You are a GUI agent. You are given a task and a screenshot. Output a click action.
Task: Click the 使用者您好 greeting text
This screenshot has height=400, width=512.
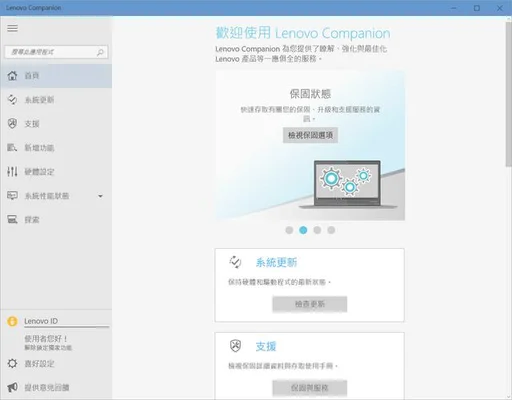46,339
